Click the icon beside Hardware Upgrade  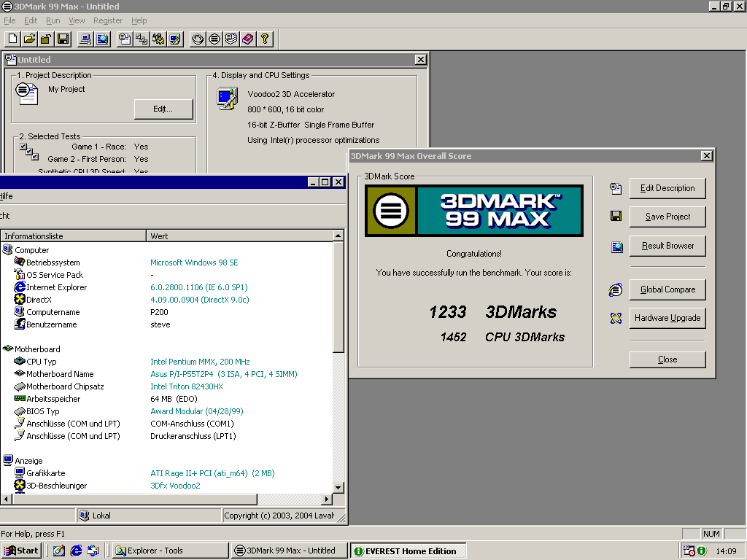tap(616, 318)
